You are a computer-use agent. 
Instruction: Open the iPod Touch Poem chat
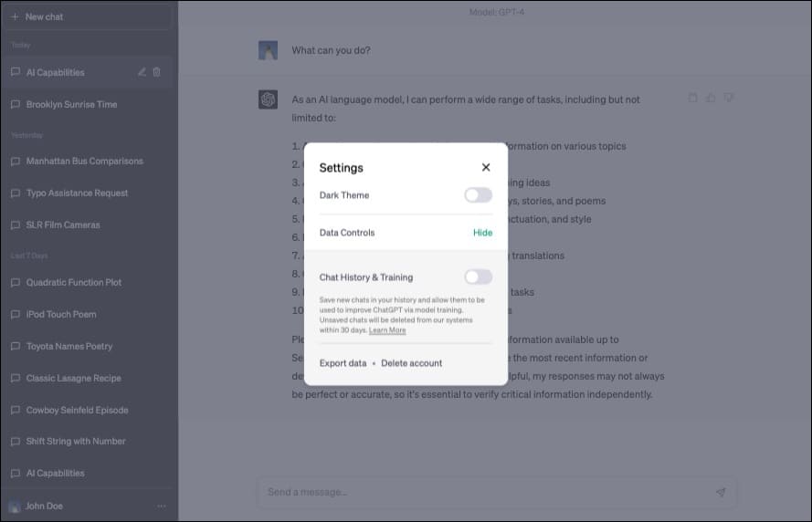[87, 315]
